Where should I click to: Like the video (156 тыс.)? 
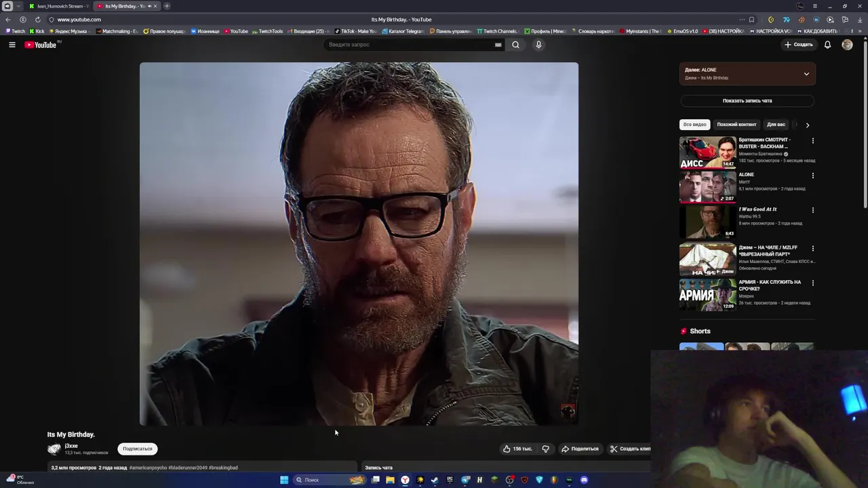517,449
